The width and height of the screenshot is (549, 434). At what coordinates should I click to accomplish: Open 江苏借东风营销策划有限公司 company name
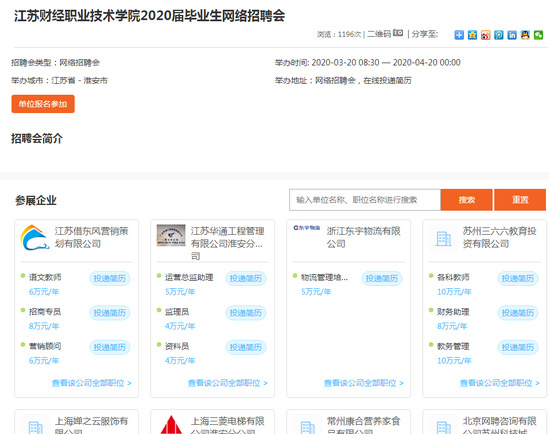point(91,237)
